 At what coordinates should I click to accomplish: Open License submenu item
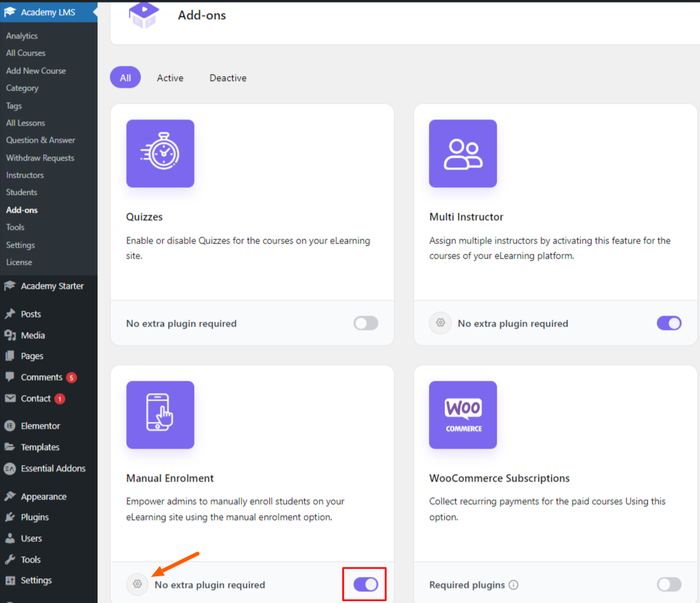(x=19, y=262)
